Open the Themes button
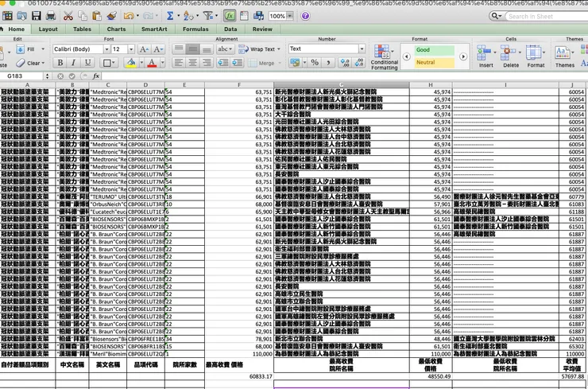 (564, 56)
